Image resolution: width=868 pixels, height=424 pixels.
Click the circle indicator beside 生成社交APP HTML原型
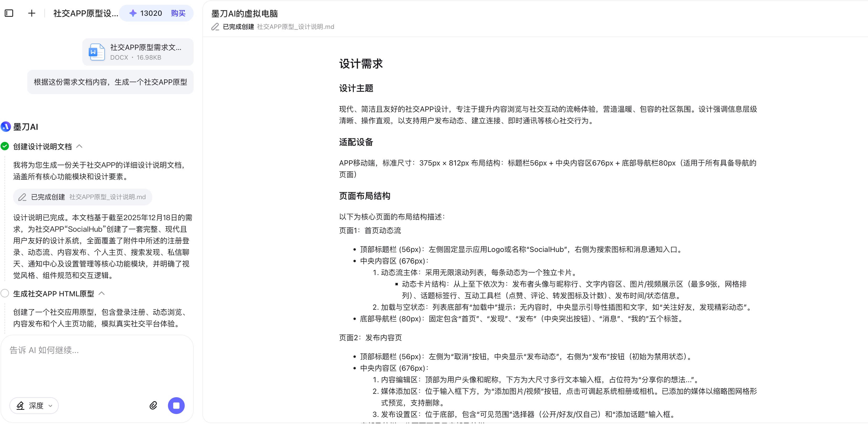(5, 293)
